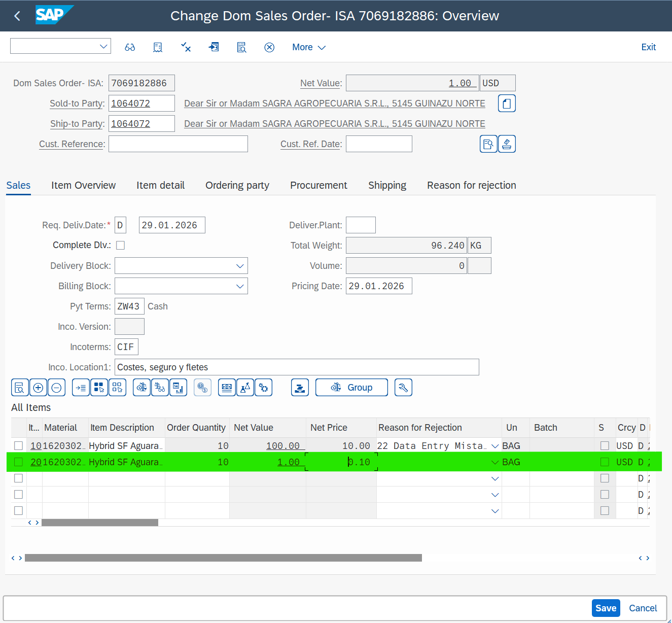Viewport: 672px width, 623px height.
Task: Expand the More menu
Action: pos(309,47)
